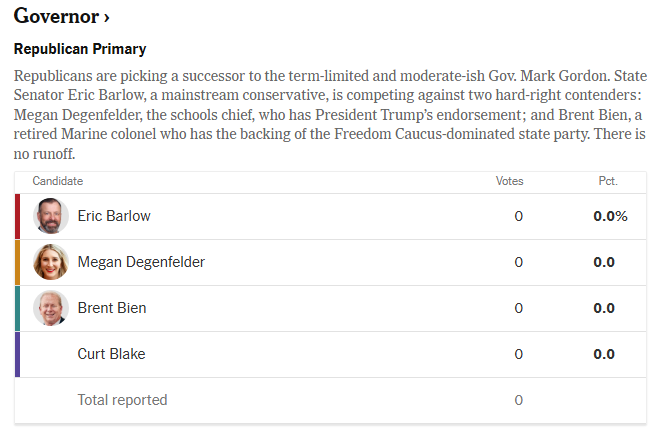Click the chevron arrow beside Governor
The height and width of the screenshot is (435, 663).
point(107,18)
